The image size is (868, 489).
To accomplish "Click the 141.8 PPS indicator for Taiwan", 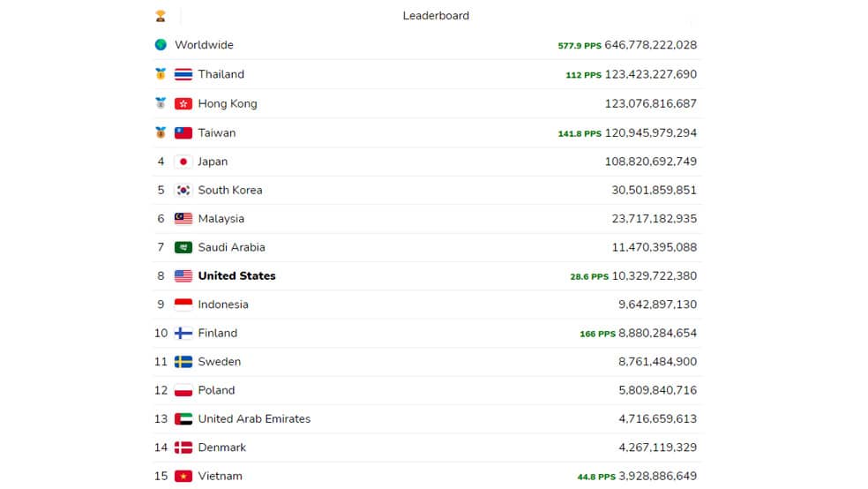I will [x=579, y=133].
